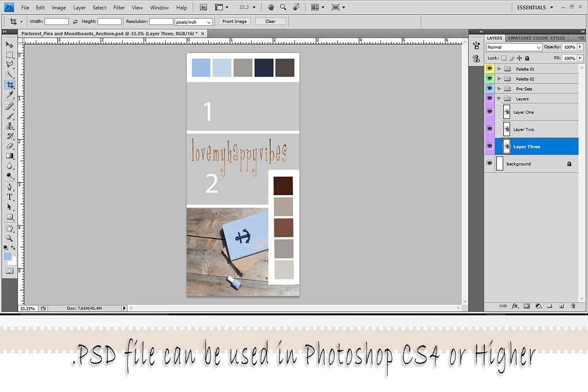
Task: Click the Front Image button
Action: (x=235, y=22)
